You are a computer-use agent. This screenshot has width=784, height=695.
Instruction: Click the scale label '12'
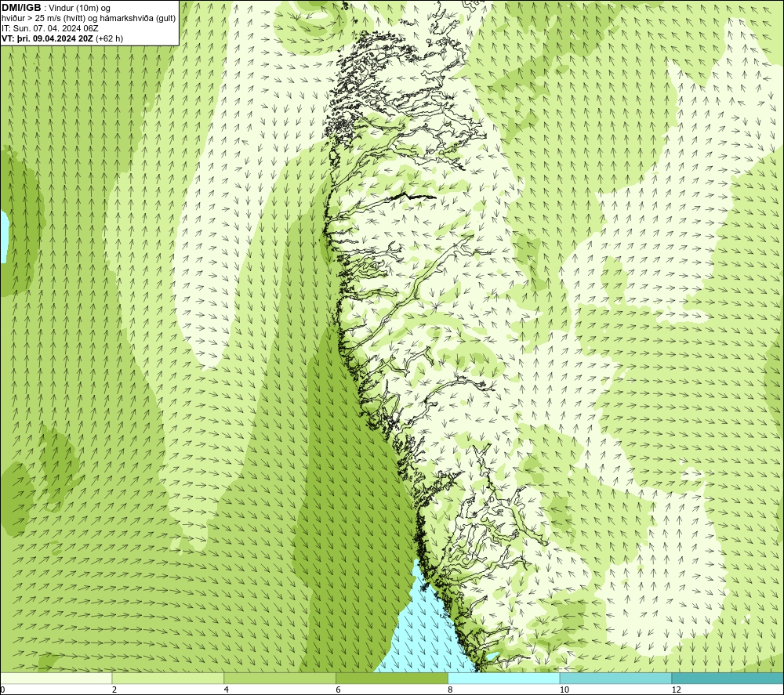click(677, 690)
